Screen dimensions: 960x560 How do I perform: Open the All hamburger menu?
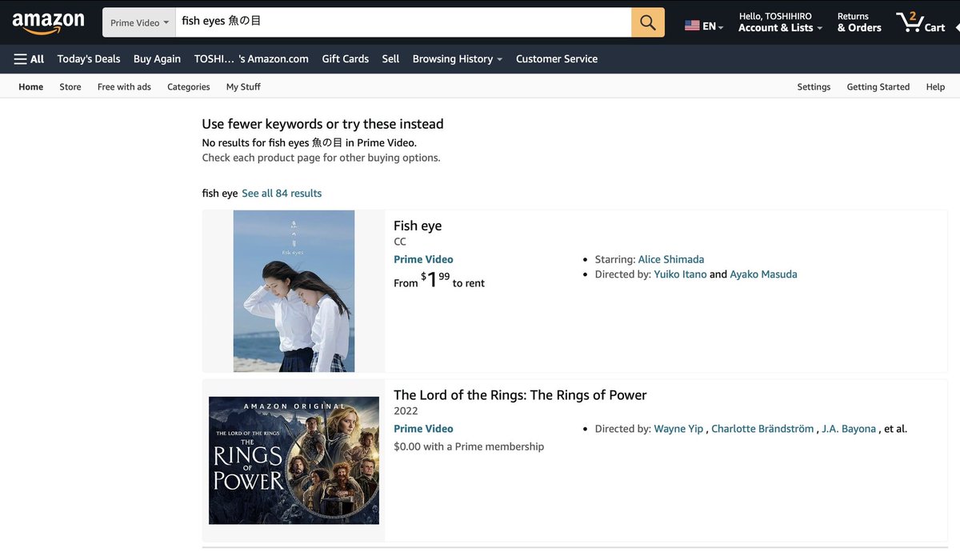[29, 59]
